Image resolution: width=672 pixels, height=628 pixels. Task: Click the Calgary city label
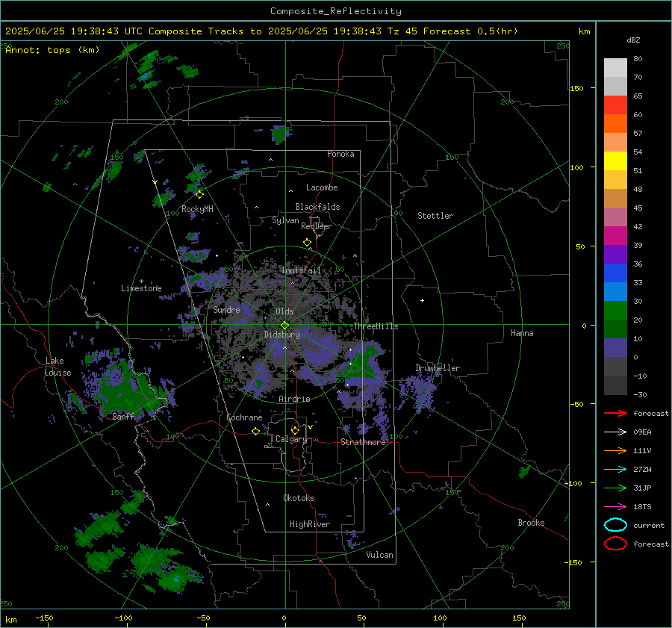pos(291,439)
